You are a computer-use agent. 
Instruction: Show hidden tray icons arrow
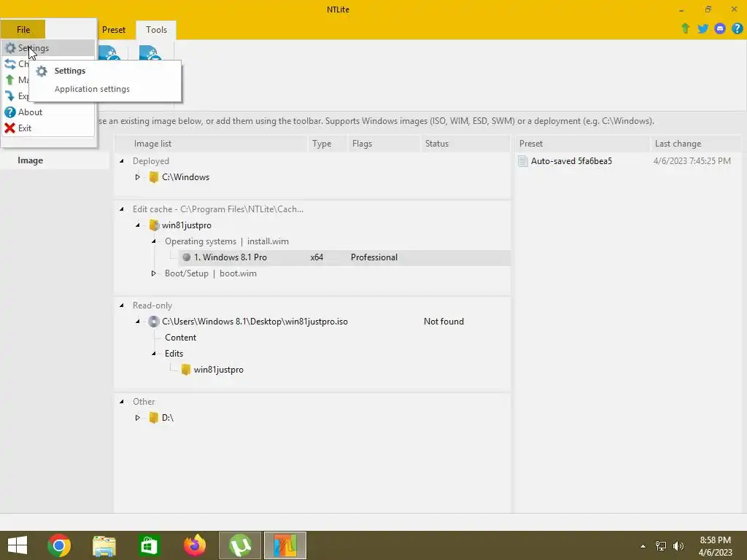point(643,546)
